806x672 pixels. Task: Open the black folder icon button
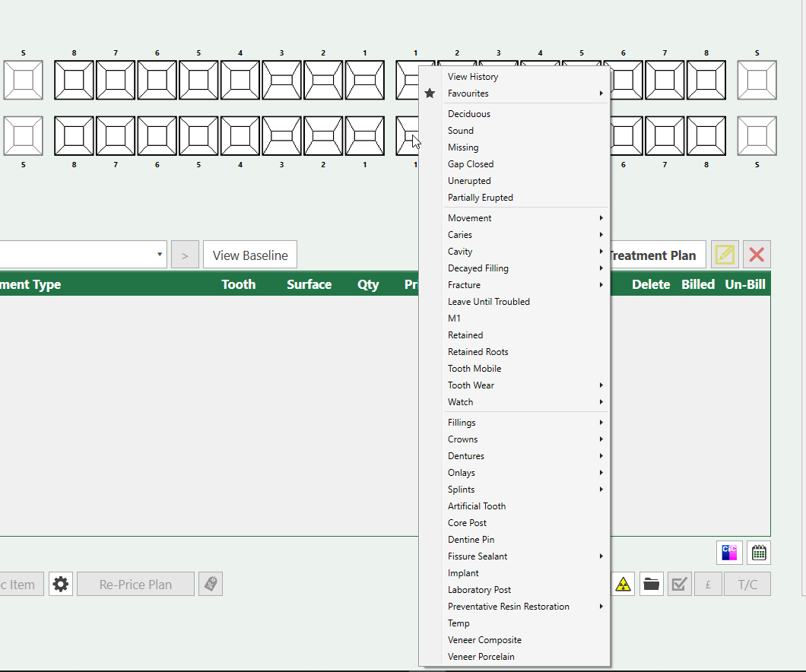pyautogui.click(x=652, y=584)
